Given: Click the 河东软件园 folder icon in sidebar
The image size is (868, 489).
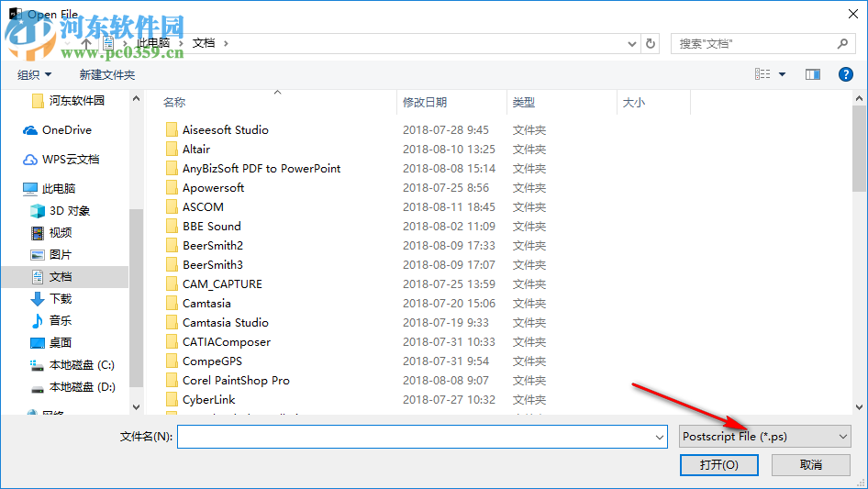Looking at the screenshot, I should 38,101.
